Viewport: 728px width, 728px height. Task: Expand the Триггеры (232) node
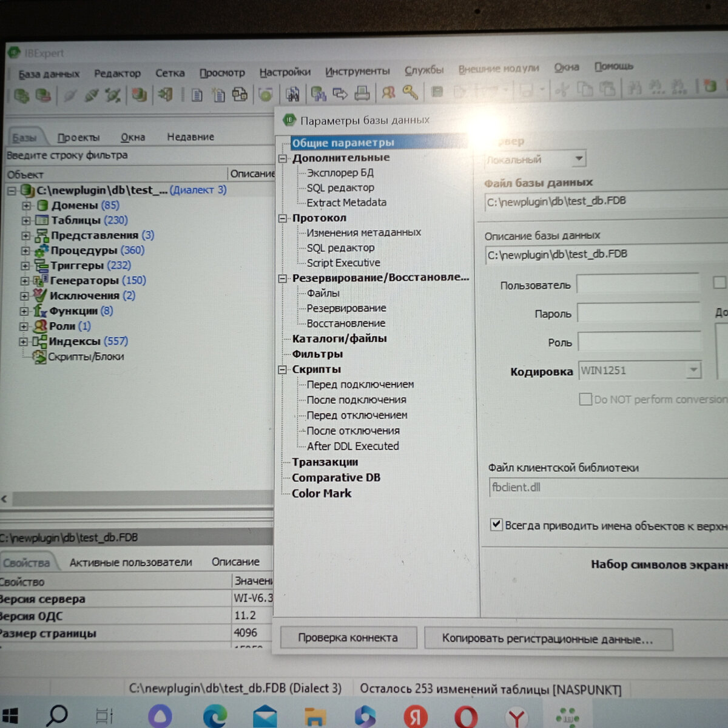tap(25, 266)
